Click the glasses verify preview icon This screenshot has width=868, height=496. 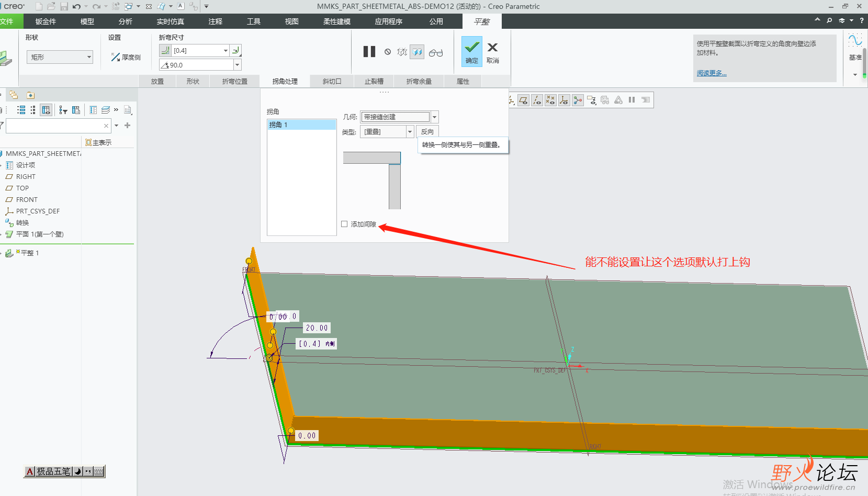tap(436, 52)
